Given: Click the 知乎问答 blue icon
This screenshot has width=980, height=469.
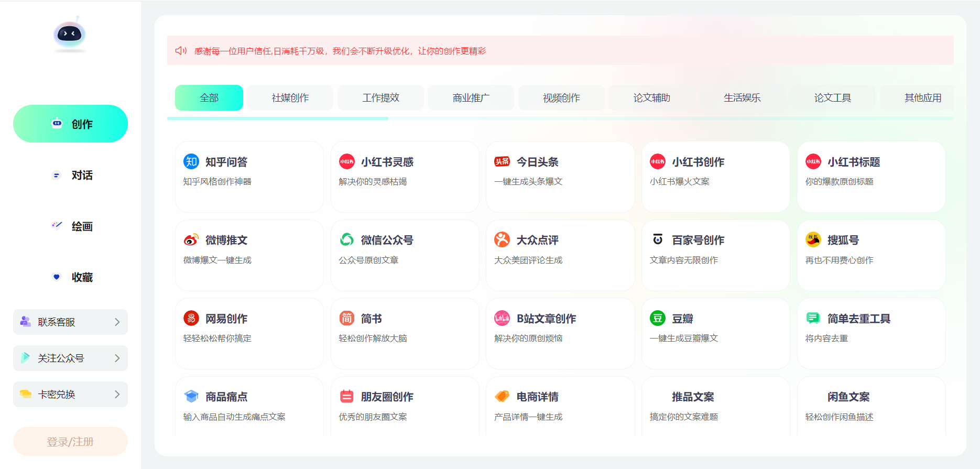Looking at the screenshot, I should pos(191,161).
